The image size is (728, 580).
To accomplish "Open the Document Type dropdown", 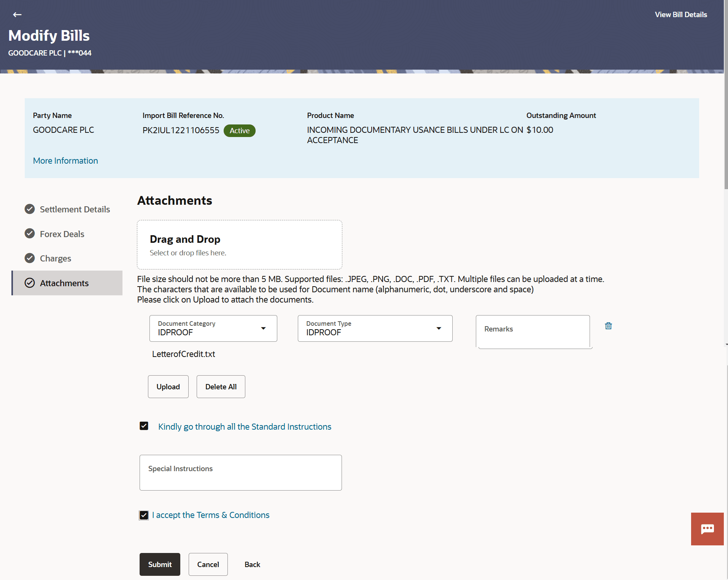I will pyautogui.click(x=375, y=328).
